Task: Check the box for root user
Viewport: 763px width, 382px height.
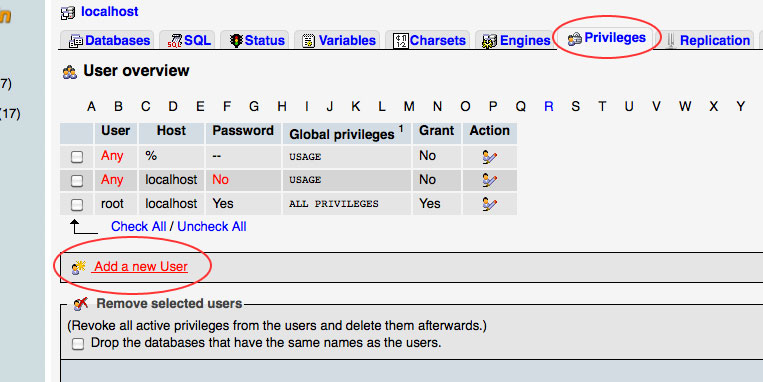Action: (x=77, y=204)
